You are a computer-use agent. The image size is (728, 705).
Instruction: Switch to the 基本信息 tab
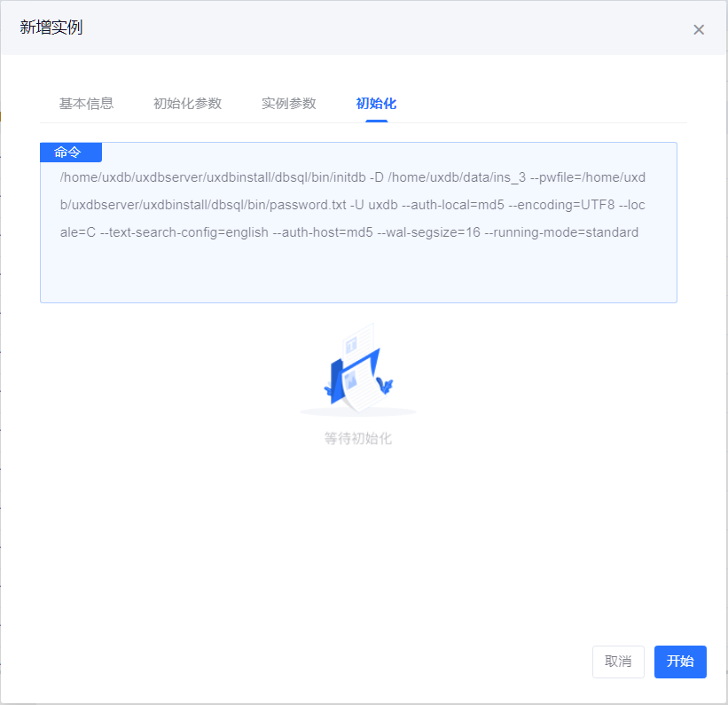click(x=86, y=103)
